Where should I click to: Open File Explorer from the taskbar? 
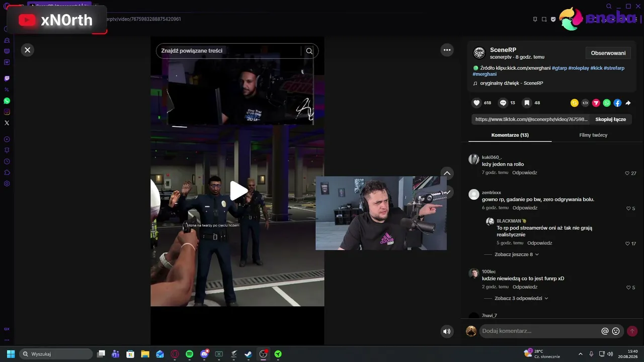pos(145,354)
